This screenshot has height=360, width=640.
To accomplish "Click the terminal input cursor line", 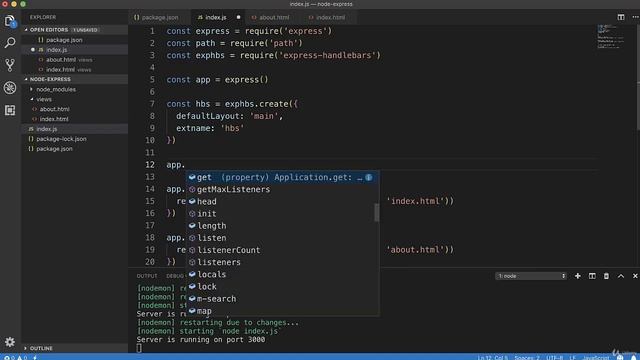I will 139,348.
